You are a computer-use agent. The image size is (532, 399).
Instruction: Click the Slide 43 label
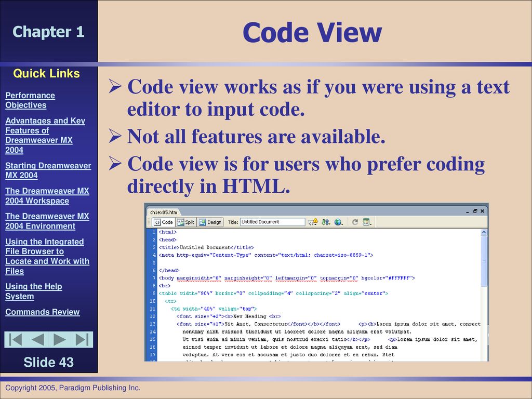click(48, 362)
